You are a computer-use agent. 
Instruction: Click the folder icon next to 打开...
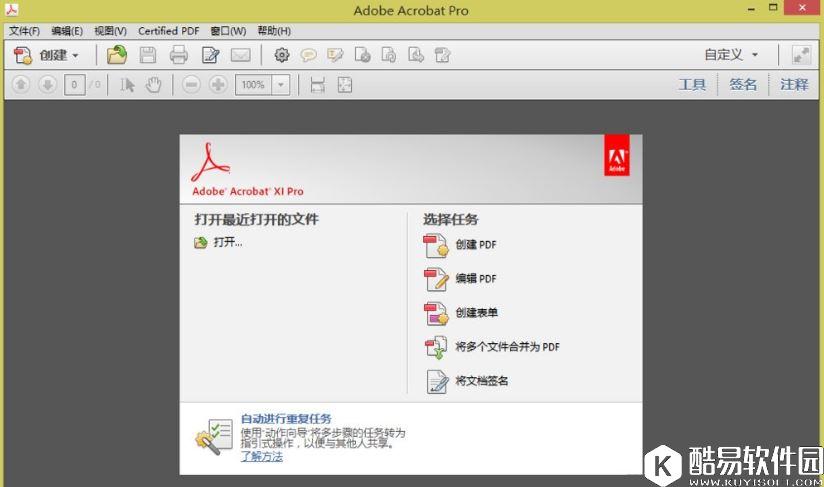coord(201,243)
